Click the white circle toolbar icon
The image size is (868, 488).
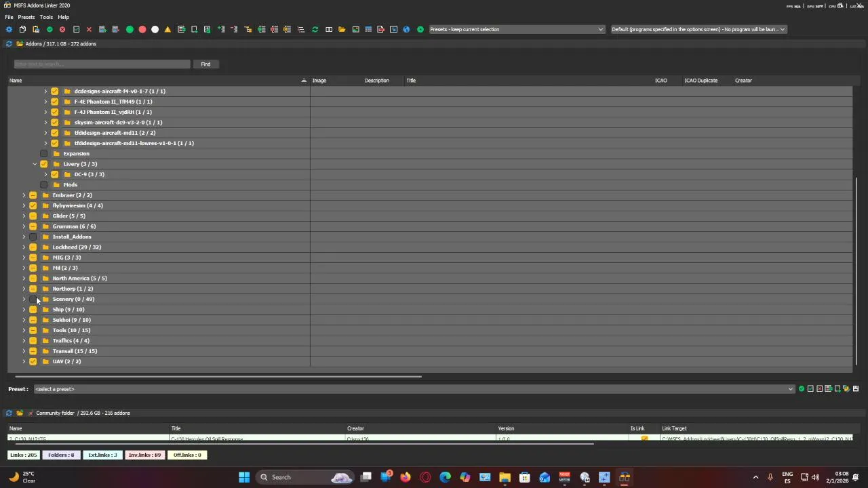pos(155,29)
